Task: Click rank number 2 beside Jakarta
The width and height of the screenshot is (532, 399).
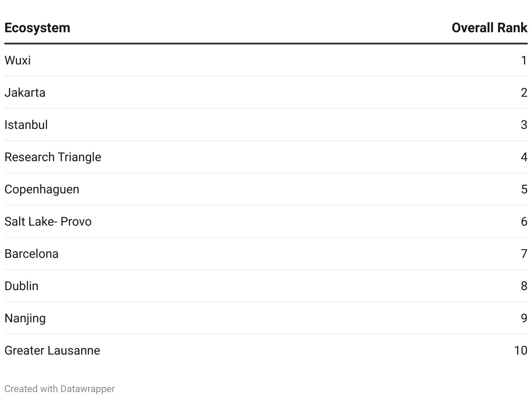Action: (524, 92)
